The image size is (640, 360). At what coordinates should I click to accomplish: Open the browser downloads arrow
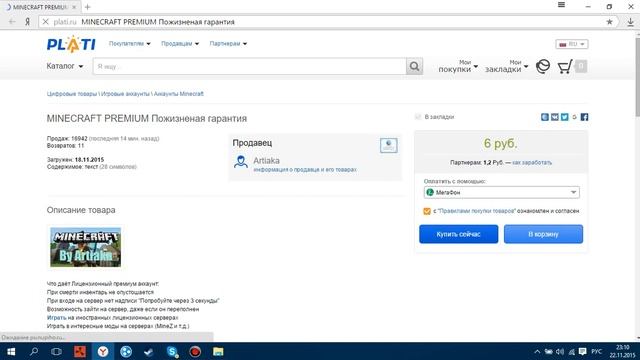[631, 22]
